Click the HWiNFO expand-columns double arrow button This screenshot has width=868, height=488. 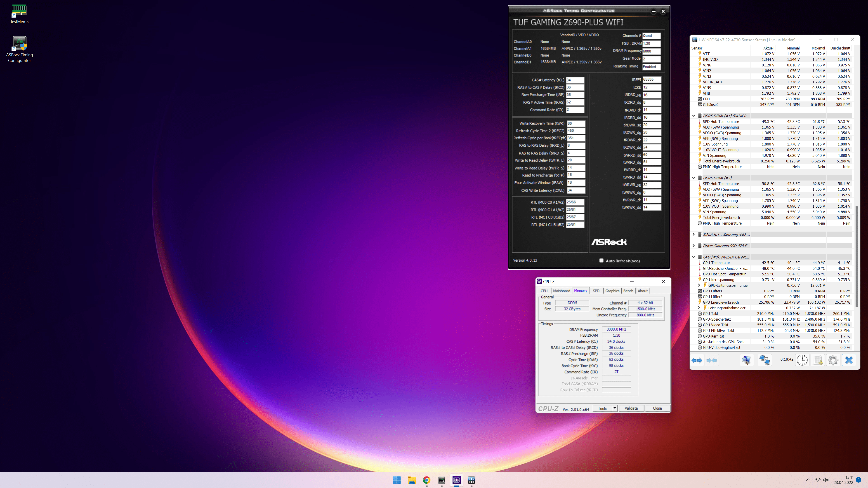[697, 360]
